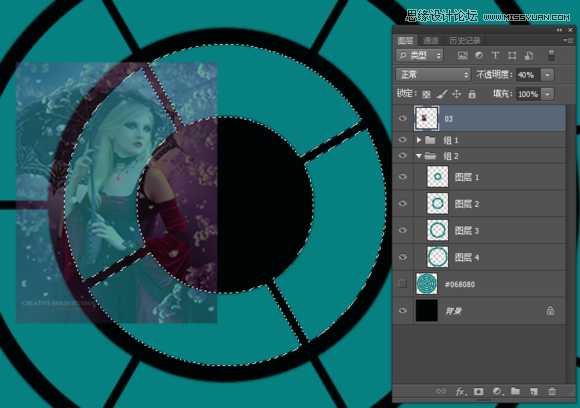580x408 pixels.
Task: Select 图层 1 thumbnail
Action: pos(438,177)
